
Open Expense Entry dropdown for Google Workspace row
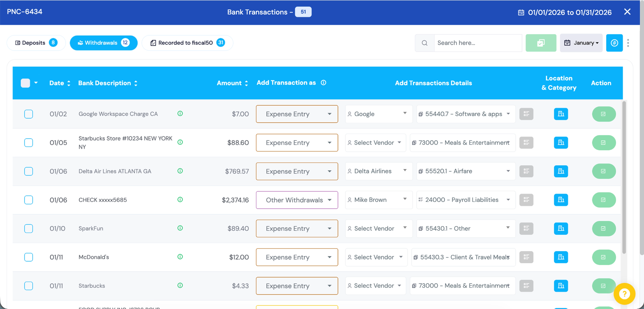[297, 114]
